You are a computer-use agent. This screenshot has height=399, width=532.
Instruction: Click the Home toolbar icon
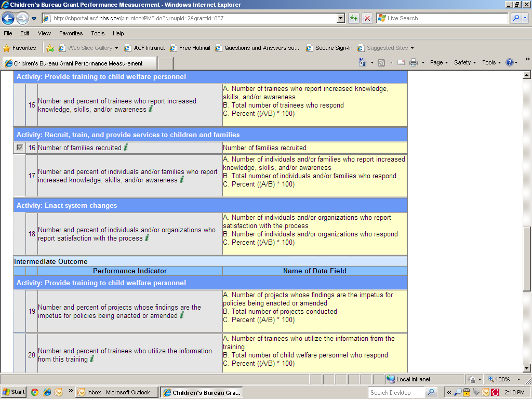click(x=363, y=62)
